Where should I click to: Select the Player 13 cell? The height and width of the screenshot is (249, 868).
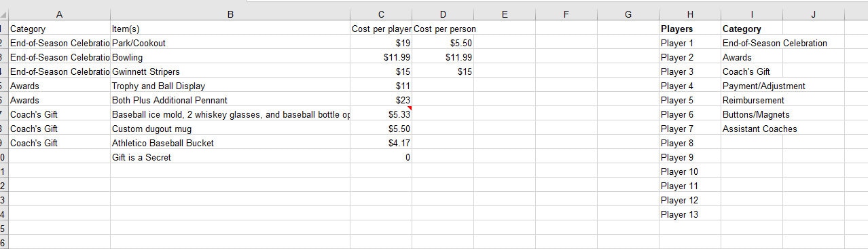point(690,214)
